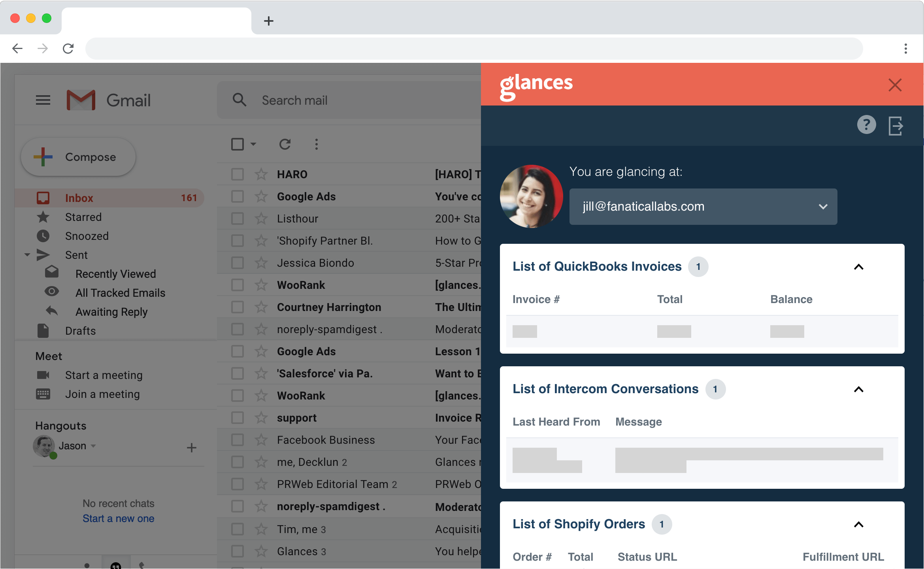The width and height of the screenshot is (924, 569).
Task: Click the Glances help question mark icon
Action: pyautogui.click(x=866, y=125)
